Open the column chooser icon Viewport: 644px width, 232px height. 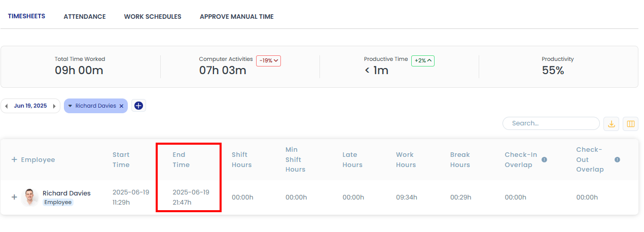click(x=631, y=124)
